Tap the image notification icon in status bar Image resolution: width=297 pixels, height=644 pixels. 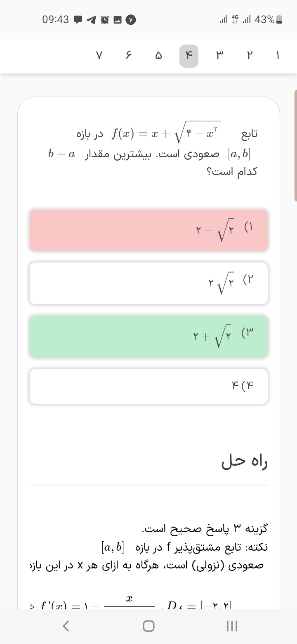pos(117,19)
